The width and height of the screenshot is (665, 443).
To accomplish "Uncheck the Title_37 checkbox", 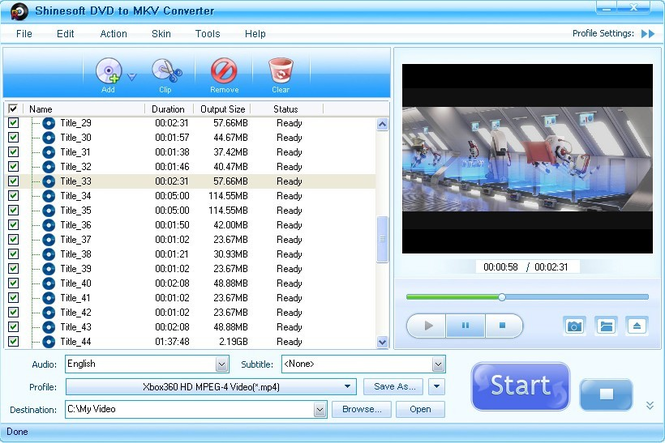I will [x=14, y=240].
